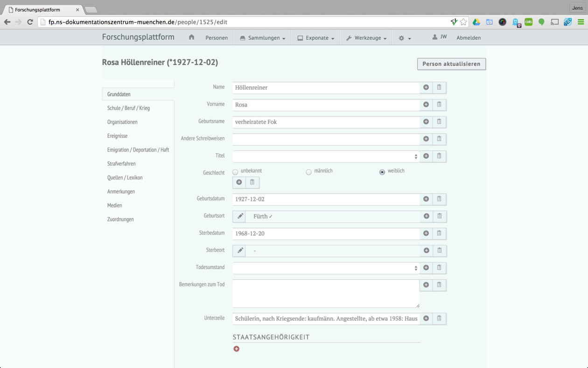The height and width of the screenshot is (368, 588).
Task: Click the plus icon next to Name field
Action: tap(426, 87)
